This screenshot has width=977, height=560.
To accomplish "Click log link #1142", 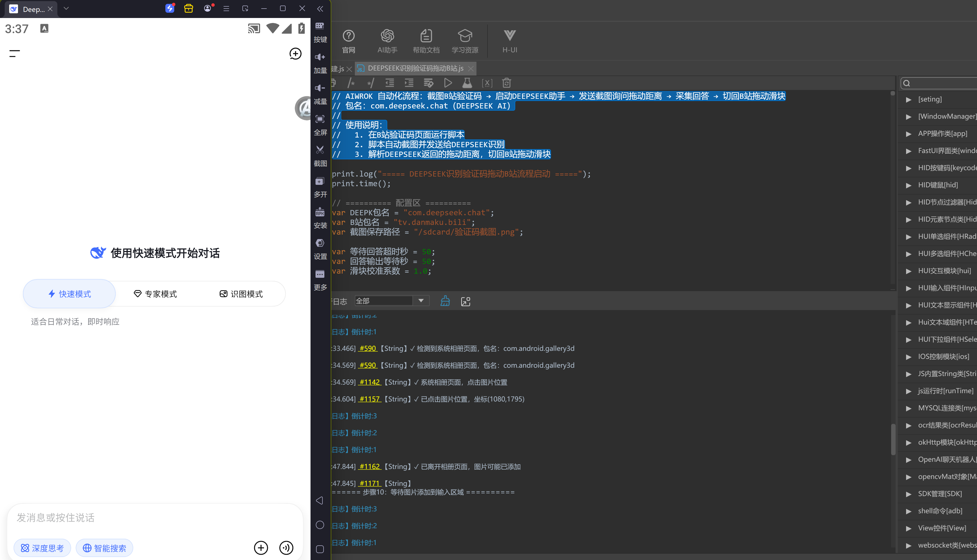I will 370,382.
